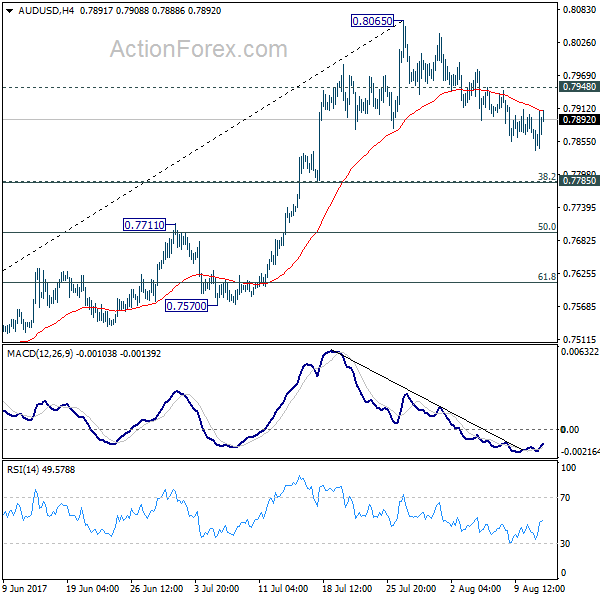Click the 25 Jul 20:00 time axis label
Screen dimensions: 600x600
coord(411,589)
